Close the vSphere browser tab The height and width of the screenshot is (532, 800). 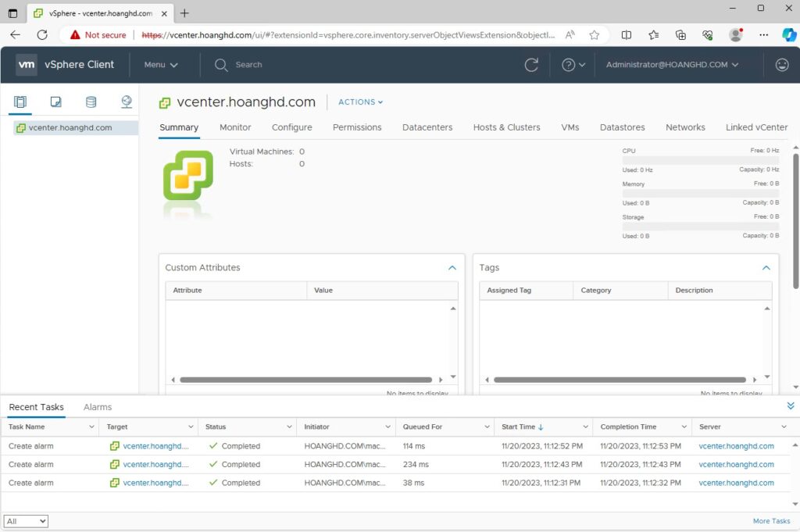pos(164,14)
